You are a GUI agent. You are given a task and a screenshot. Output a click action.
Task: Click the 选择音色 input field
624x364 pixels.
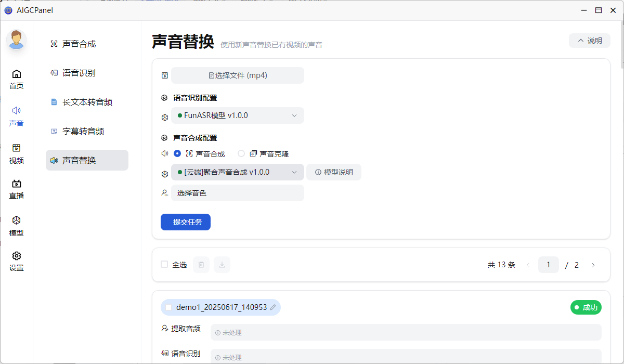pos(238,193)
